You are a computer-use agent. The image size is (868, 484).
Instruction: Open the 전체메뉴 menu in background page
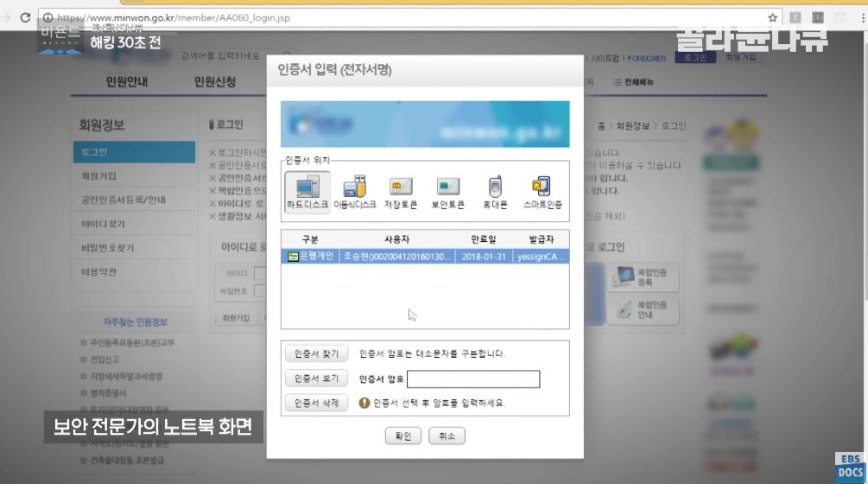click(x=633, y=82)
